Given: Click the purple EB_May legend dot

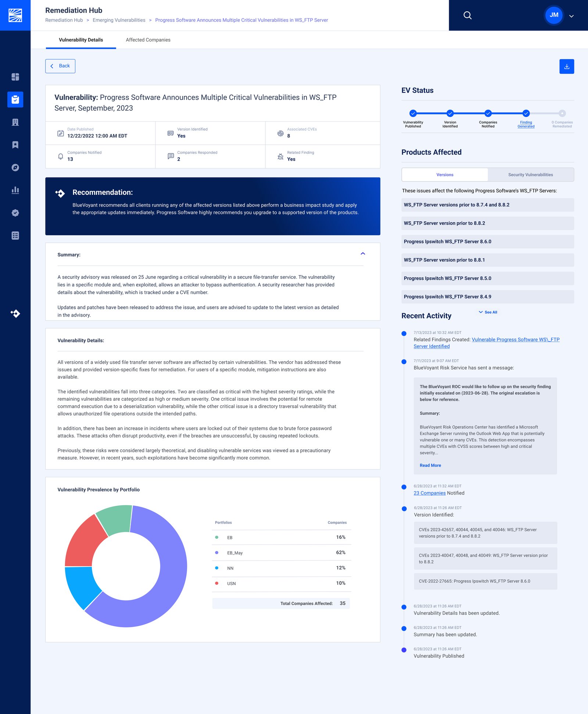Looking at the screenshot, I should tap(216, 553).
